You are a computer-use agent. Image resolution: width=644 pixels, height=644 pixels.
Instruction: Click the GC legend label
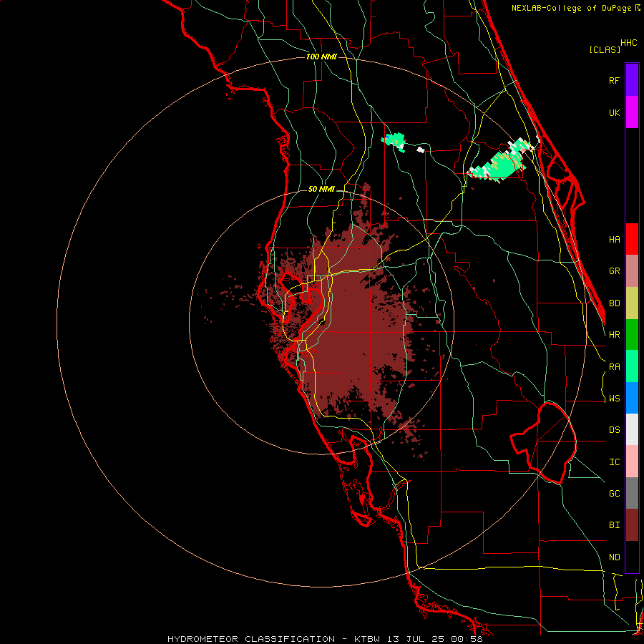click(x=614, y=494)
